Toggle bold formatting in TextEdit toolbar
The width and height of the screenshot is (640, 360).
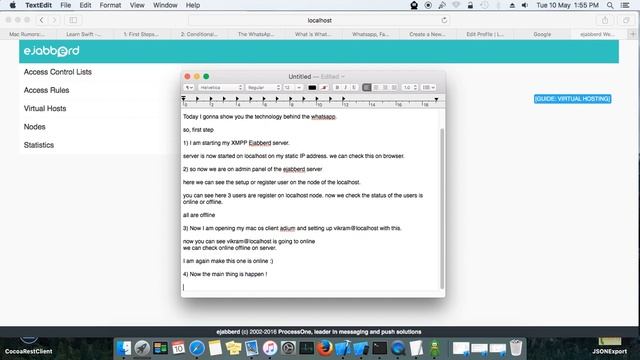(337, 87)
